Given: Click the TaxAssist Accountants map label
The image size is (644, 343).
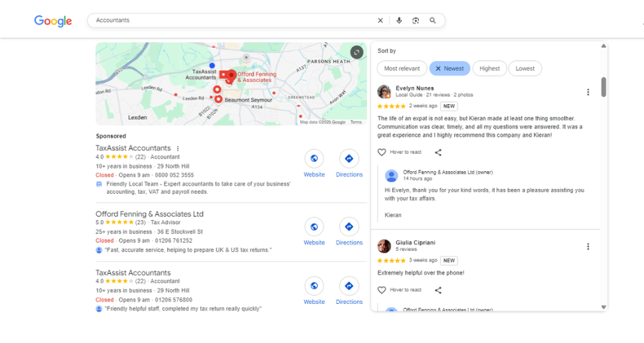Looking at the screenshot, I should pos(201,75).
